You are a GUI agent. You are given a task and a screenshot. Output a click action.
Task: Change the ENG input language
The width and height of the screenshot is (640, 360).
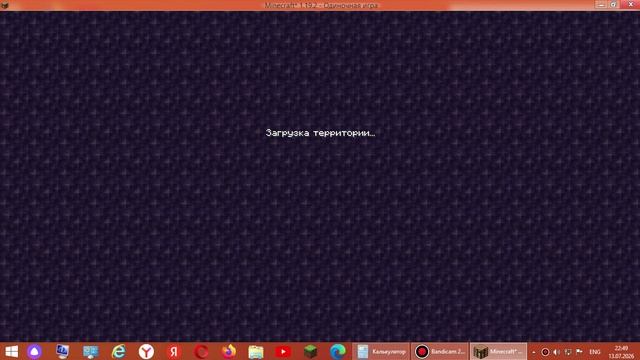click(595, 352)
